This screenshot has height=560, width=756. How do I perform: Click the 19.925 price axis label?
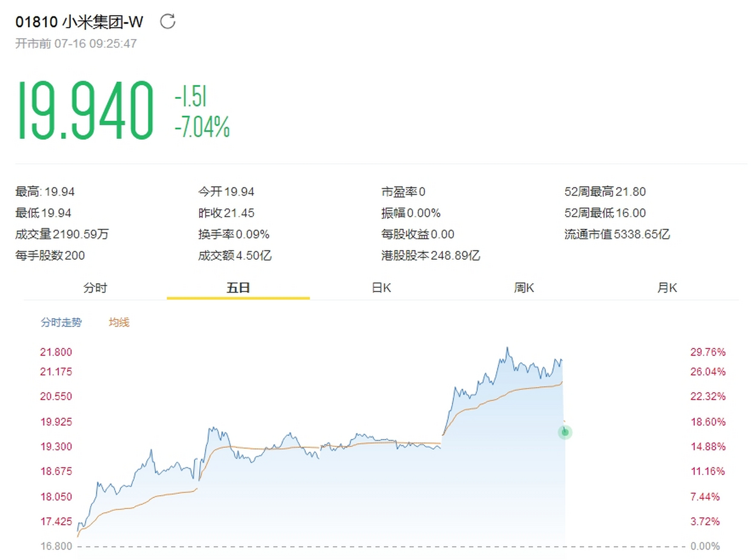point(56,422)
